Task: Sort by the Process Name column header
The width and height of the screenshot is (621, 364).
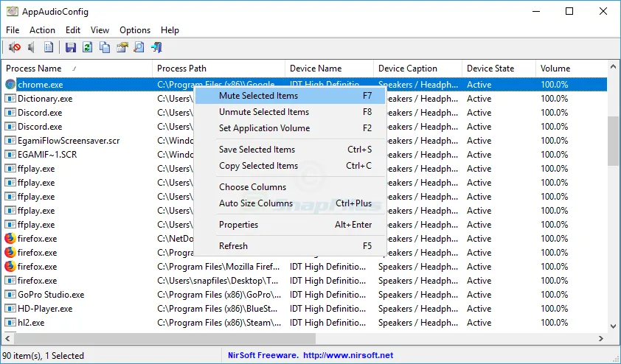Action: click(x=77, y=69)
